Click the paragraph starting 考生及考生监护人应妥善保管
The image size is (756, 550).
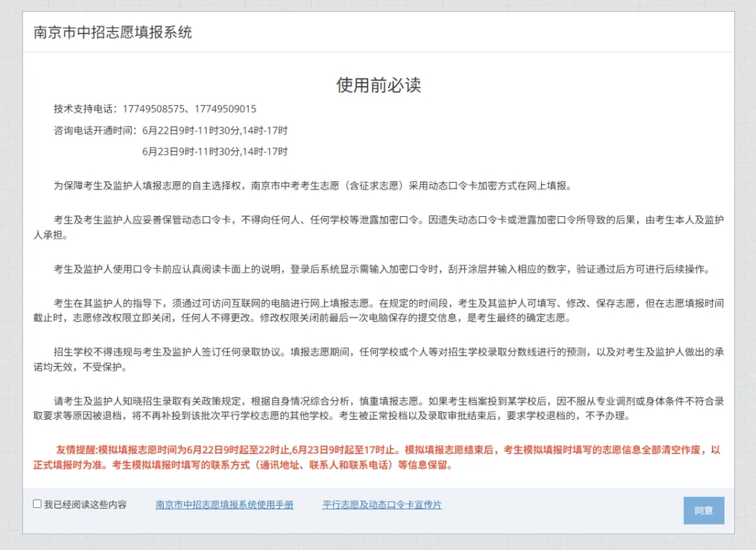coord(379,227)
